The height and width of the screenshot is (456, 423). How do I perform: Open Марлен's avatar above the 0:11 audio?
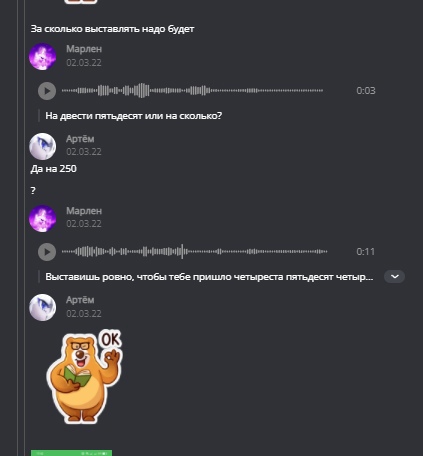click(43, 218)
